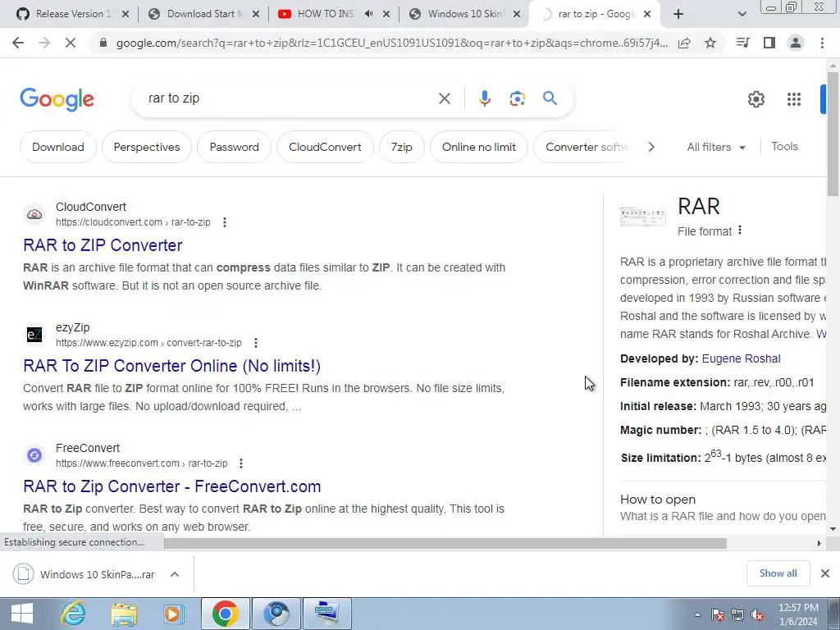
Task: Close the downloads bar
Action: (825, 573)
